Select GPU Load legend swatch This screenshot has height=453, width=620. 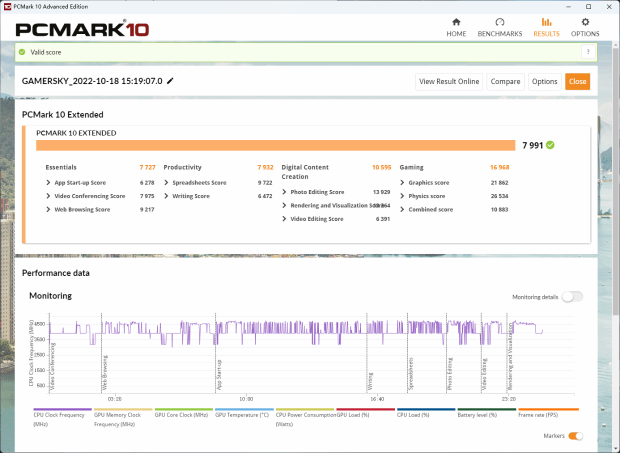point(365,410)
